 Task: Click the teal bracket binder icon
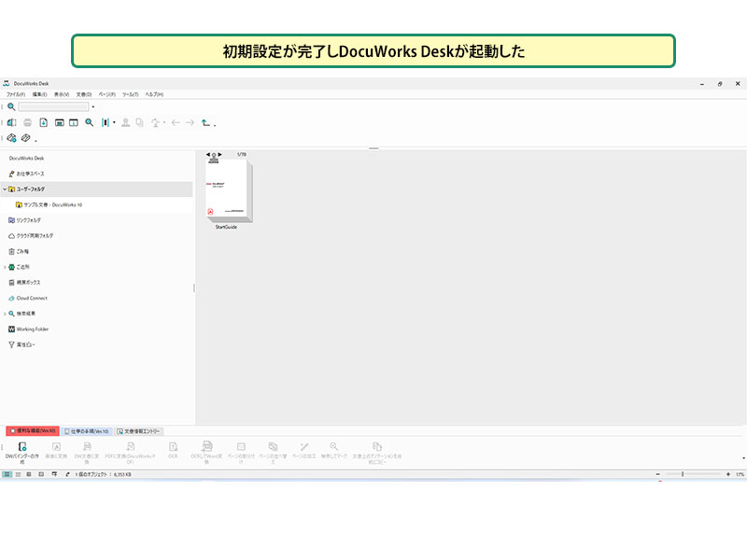pyautogui.click(x=105, y=122)
